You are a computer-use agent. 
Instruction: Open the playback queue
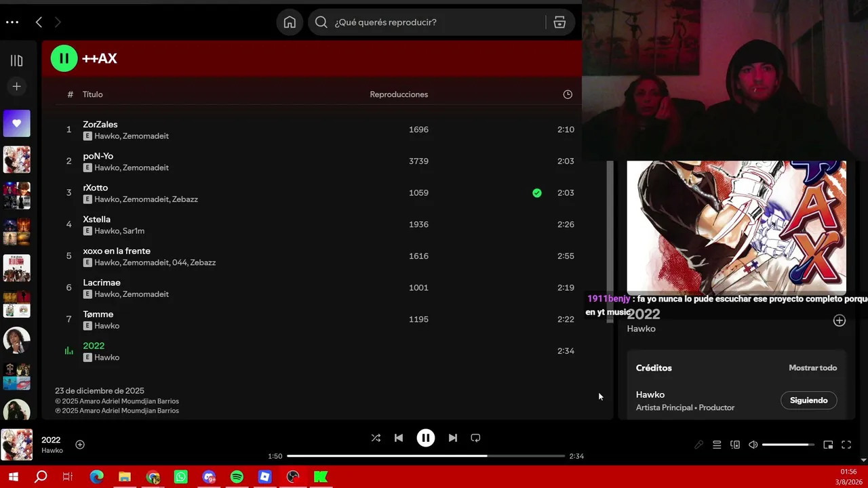click(717, 445)
